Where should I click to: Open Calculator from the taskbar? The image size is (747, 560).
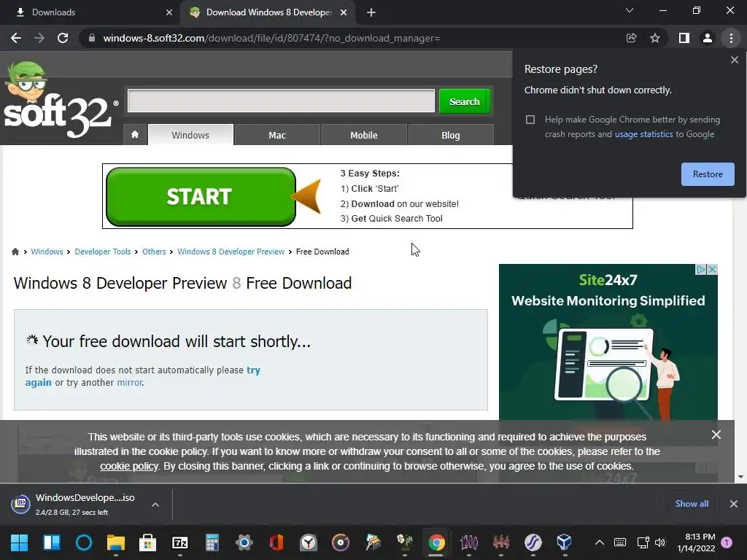click(x=212, y=542)
